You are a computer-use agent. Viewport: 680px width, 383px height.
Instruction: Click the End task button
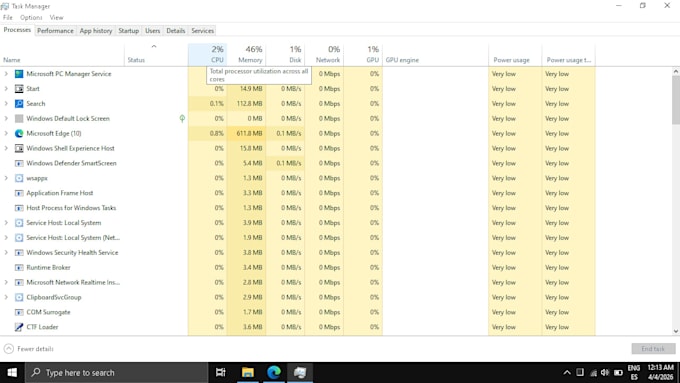[653, 349]
